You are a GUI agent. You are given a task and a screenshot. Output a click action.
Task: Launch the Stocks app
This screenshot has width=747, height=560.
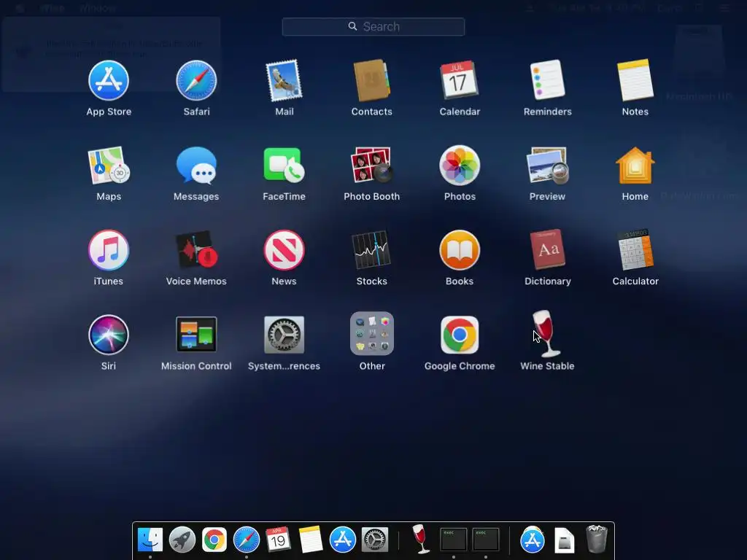click(371, 250)
